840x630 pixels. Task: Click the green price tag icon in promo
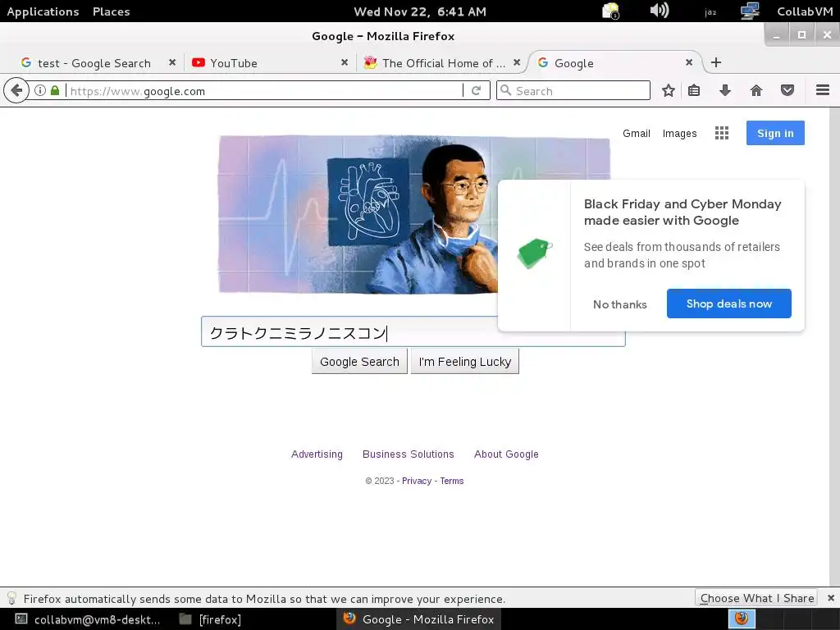[534, 253]
